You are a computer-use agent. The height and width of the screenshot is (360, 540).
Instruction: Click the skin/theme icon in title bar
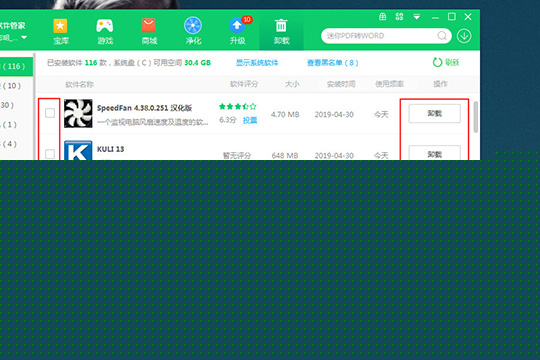click(x=399, y=17)
